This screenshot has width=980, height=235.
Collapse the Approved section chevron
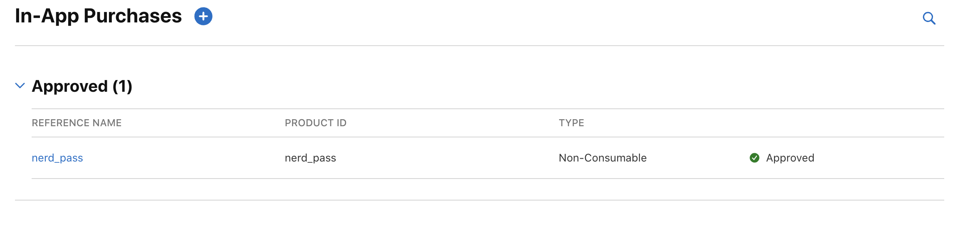(x=20, y=86)
